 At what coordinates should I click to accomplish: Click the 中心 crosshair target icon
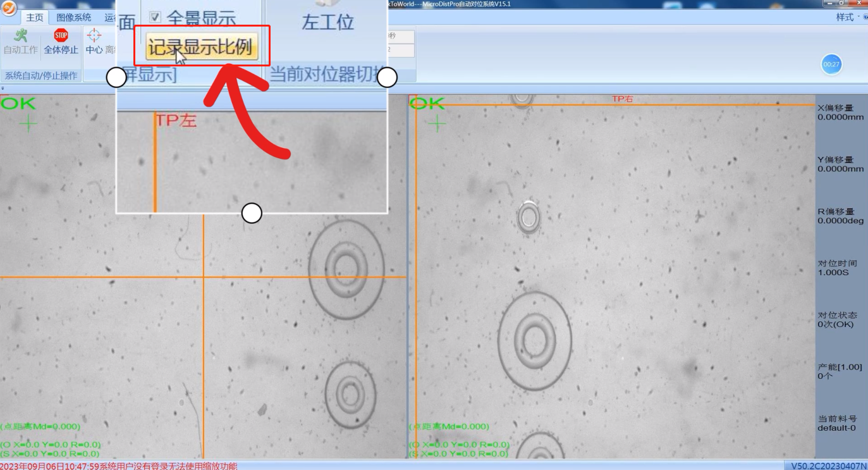94,35
